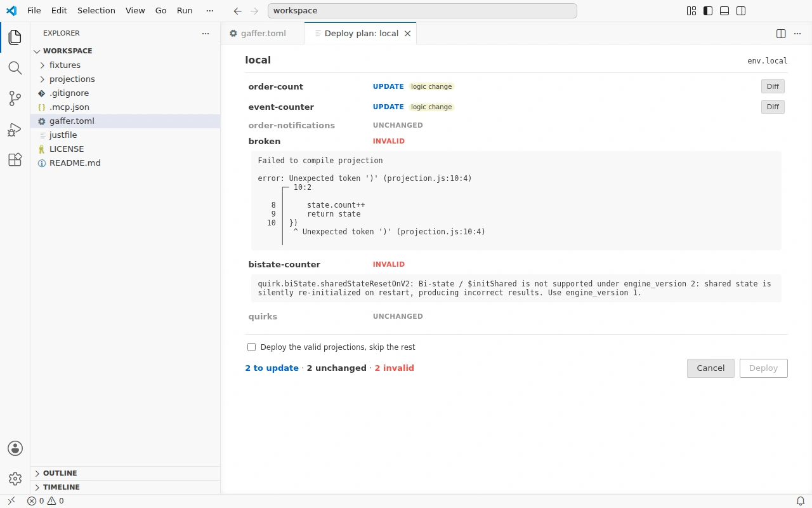Viewport: 812px width, 508px height.
Task: Open the overflow menu ellipsis in menu bar
Action: [x=210, y=11]
